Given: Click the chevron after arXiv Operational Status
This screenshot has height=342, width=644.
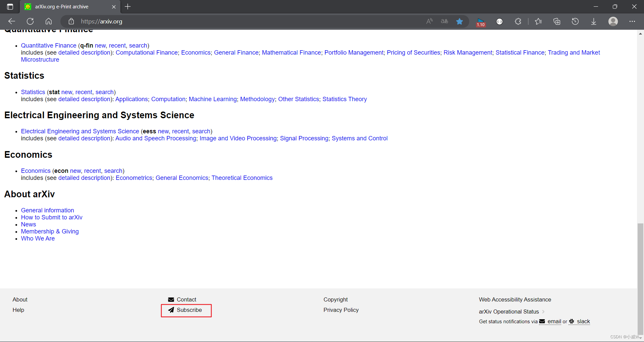Looking at the screenshot, I should (x=543, y=312).
